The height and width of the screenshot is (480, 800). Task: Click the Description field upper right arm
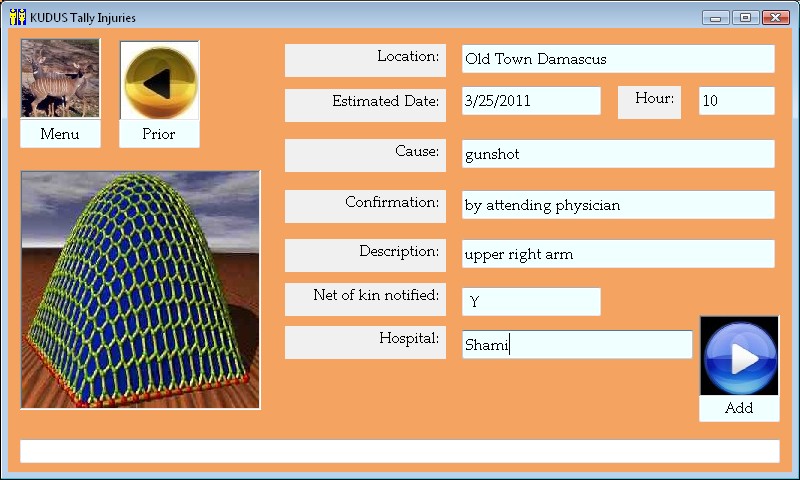[618, 254]
